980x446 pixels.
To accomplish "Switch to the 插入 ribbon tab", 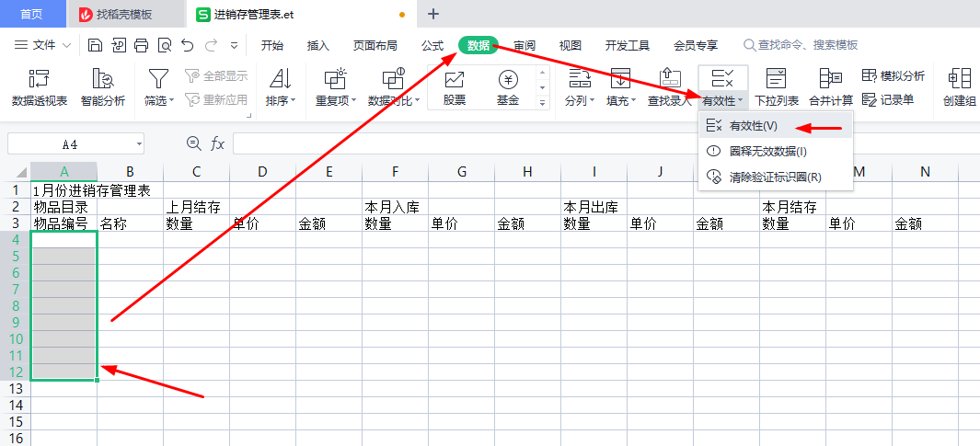I will pyautogui.click(x=318, y=46).
